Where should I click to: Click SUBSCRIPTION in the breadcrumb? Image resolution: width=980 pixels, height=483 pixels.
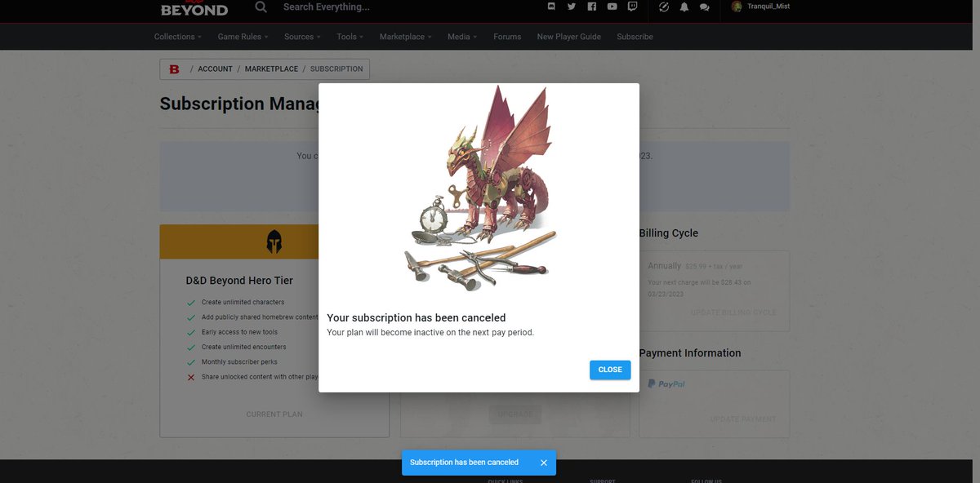pos(336,69)
